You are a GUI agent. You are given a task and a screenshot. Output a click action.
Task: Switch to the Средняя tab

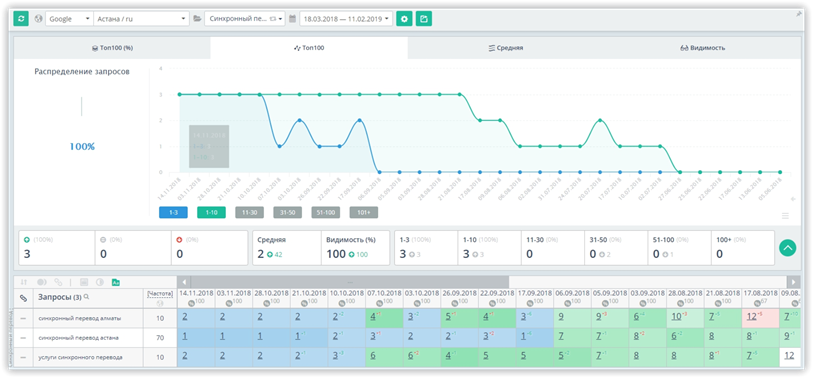[506, 48]
